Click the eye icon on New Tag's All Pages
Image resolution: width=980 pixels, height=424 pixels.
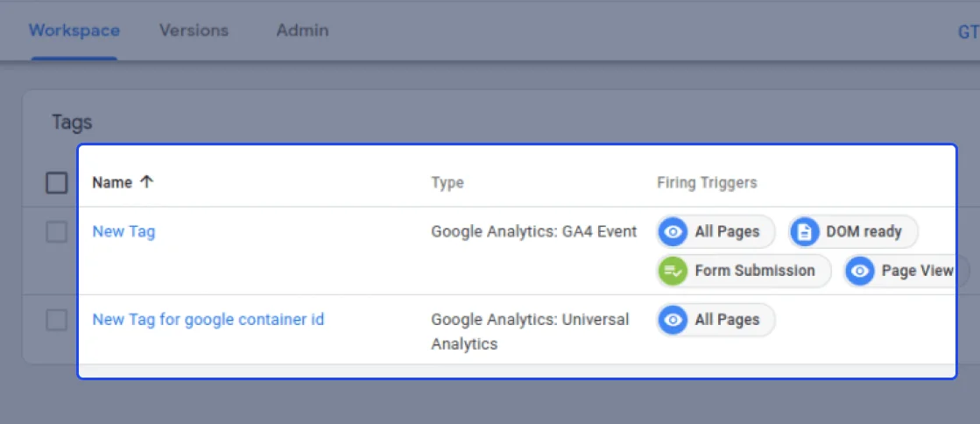tap(673, 232)
